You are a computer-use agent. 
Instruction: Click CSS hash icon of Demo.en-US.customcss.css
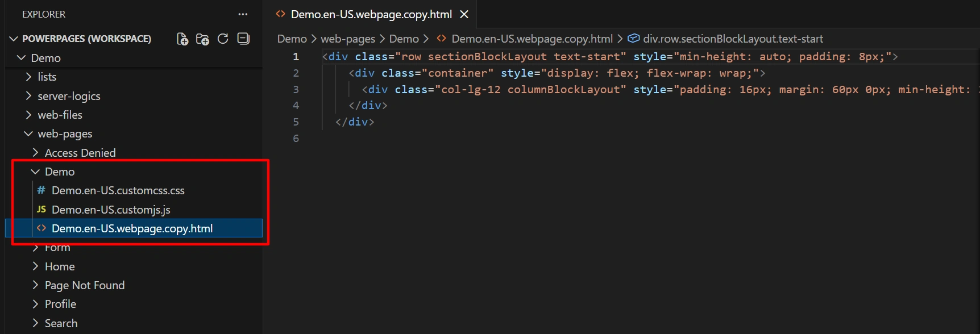point(41,190)
